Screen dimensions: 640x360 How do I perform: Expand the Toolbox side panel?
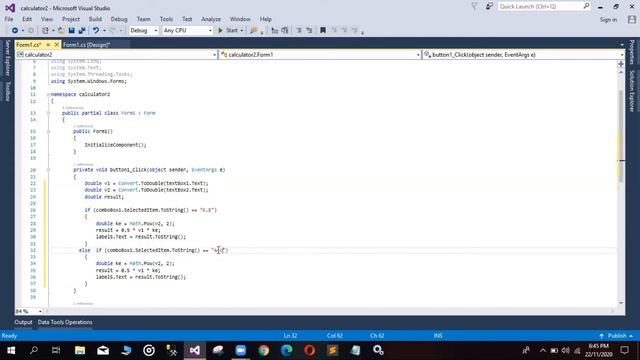(x=7, y=91)
